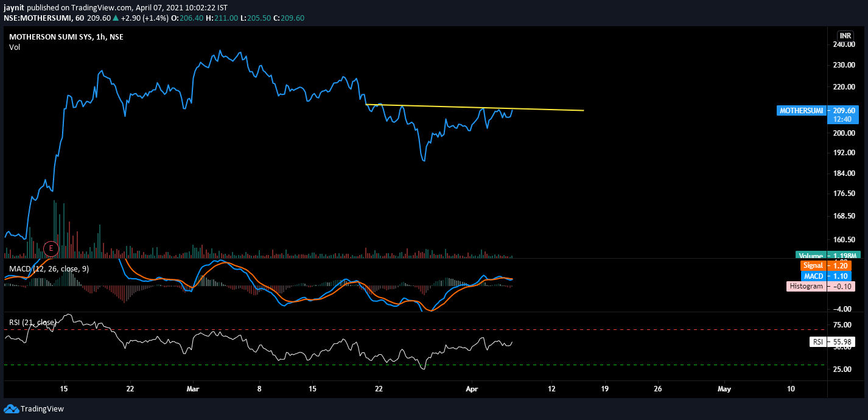Click the Histogram value -0.10
Screen dimensions: 868x420
[841, 286]
